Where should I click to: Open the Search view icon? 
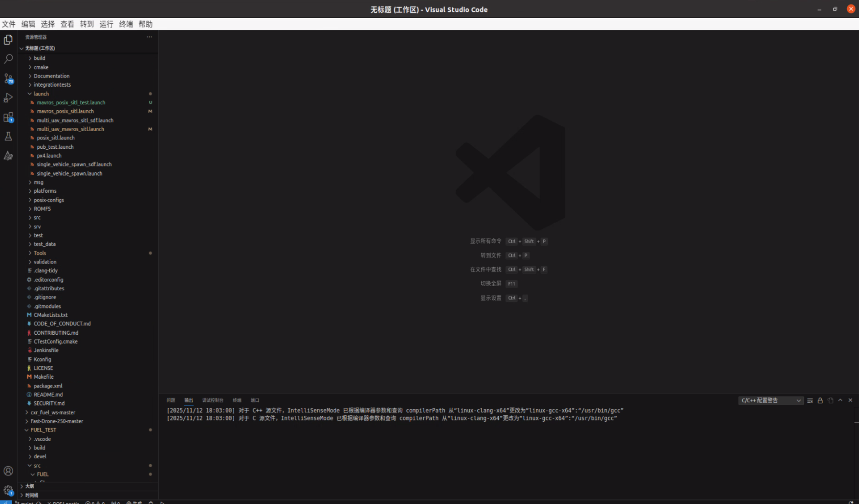pos(8,59)
